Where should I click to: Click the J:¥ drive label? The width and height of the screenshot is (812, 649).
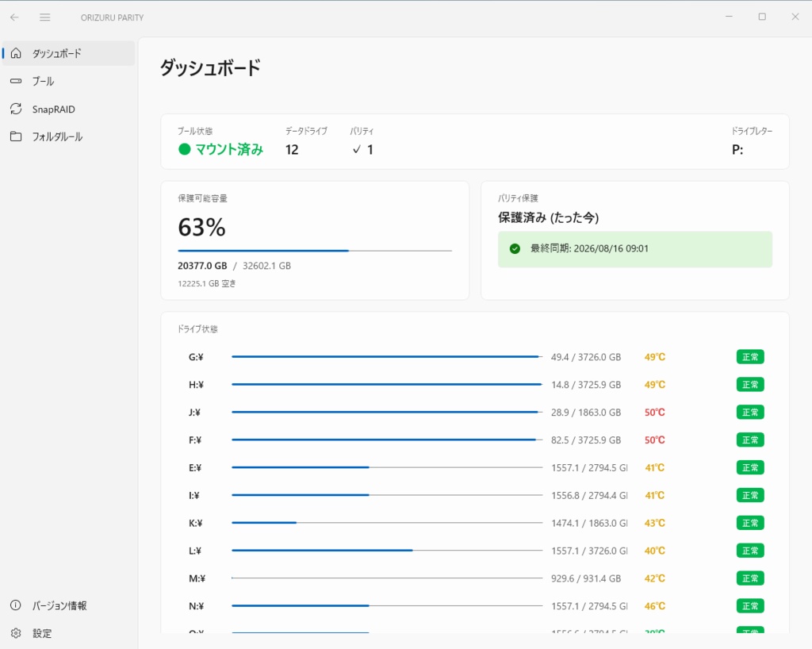(194, 413)
